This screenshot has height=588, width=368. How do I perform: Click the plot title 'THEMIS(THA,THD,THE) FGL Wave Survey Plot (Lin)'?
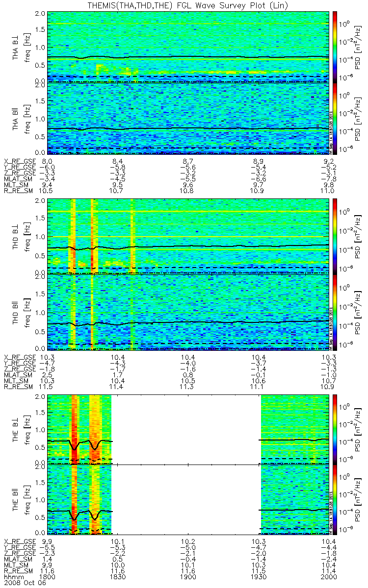point(188,5)
